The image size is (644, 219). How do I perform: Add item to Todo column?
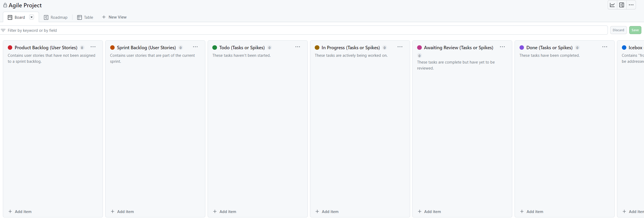tap(225, 211)
